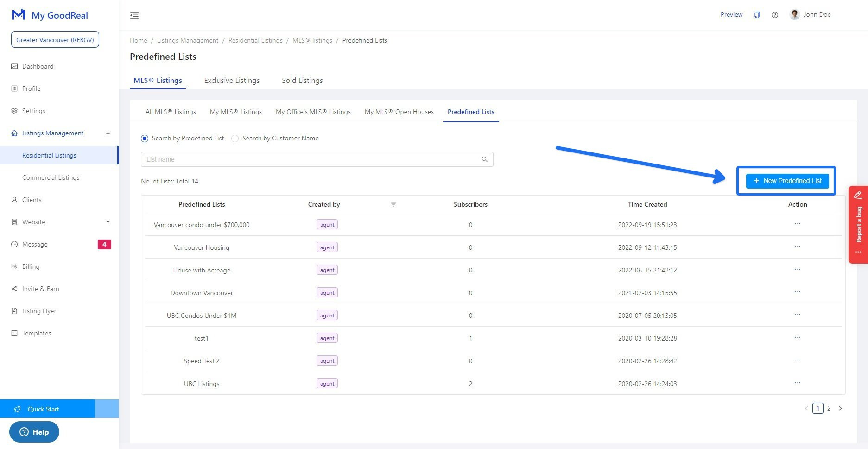
Task: Expand the Website sidebar submenu
Action: pos(108,222)
